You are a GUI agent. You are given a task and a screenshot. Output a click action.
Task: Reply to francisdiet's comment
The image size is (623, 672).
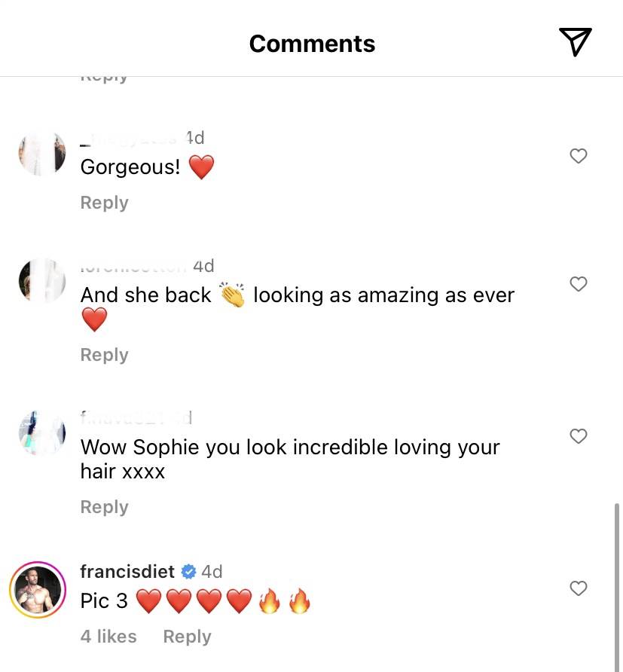[x=187, y=637]
